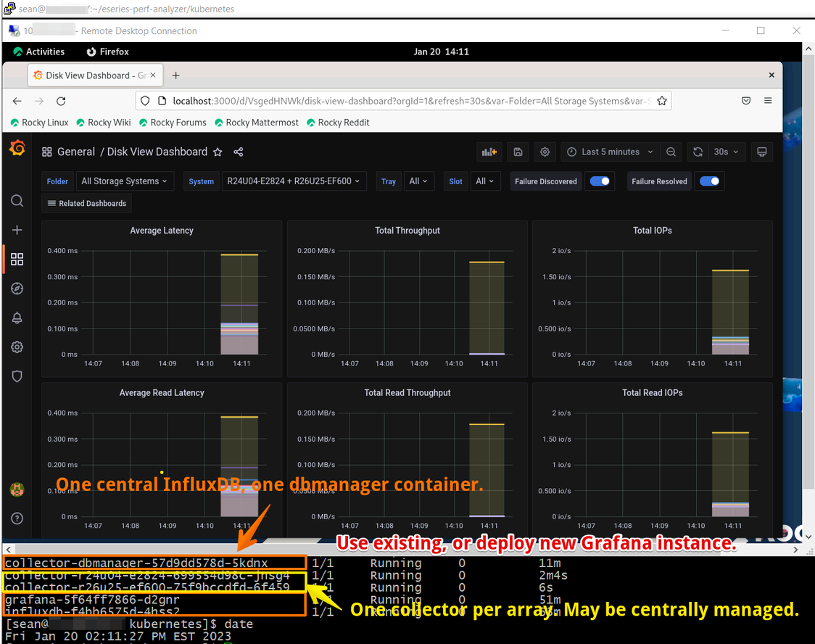
Task: Open the Rocky Wiki bookmark
Action: (x=104, y=122)
